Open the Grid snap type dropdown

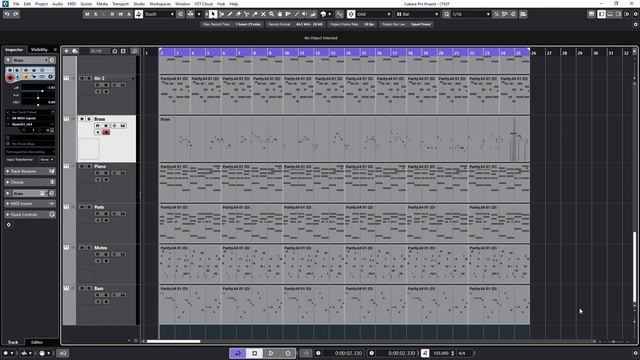pyautogui.click(x=373, y=14)
